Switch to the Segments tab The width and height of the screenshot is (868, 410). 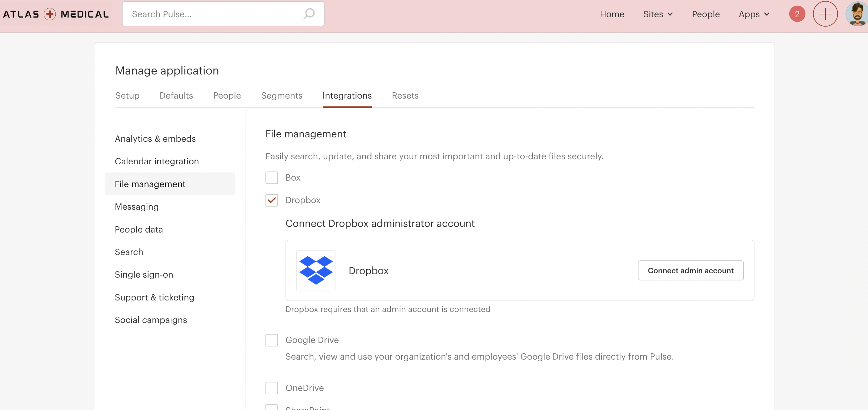coord(282,96)
